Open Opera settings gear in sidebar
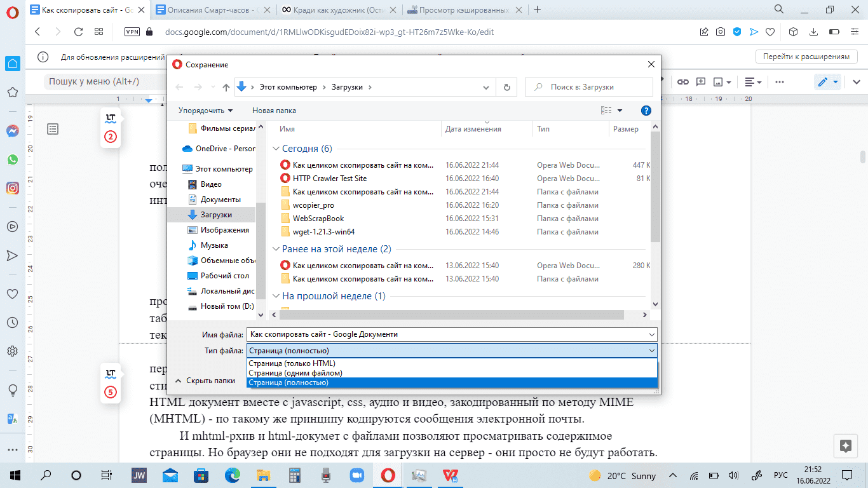The image size is (868, 488). pyautogui.click(x=12, y=351)
